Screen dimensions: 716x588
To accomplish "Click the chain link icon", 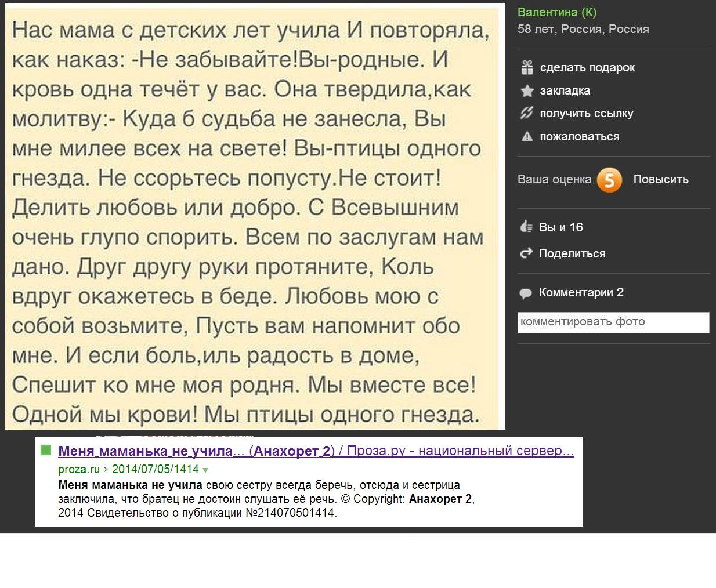I will (527, 113).
